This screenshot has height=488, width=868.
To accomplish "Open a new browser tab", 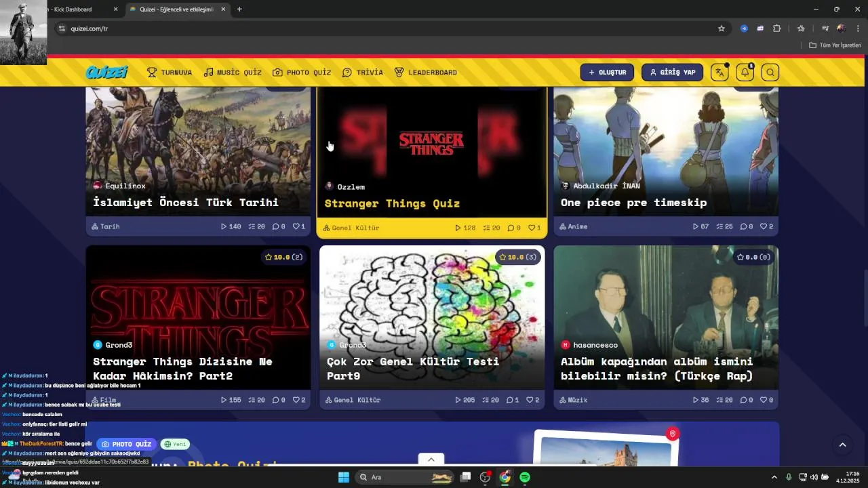I will [239, 9].
